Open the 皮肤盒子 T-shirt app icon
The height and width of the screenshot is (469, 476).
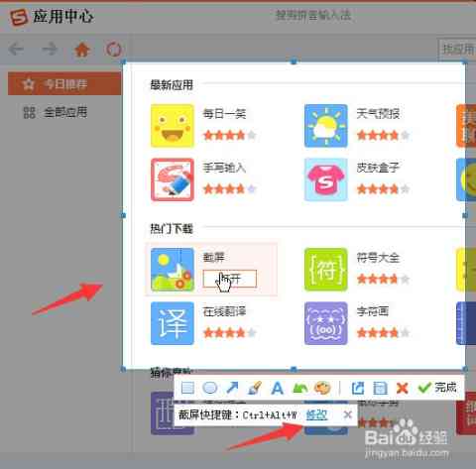pos(326,179)
